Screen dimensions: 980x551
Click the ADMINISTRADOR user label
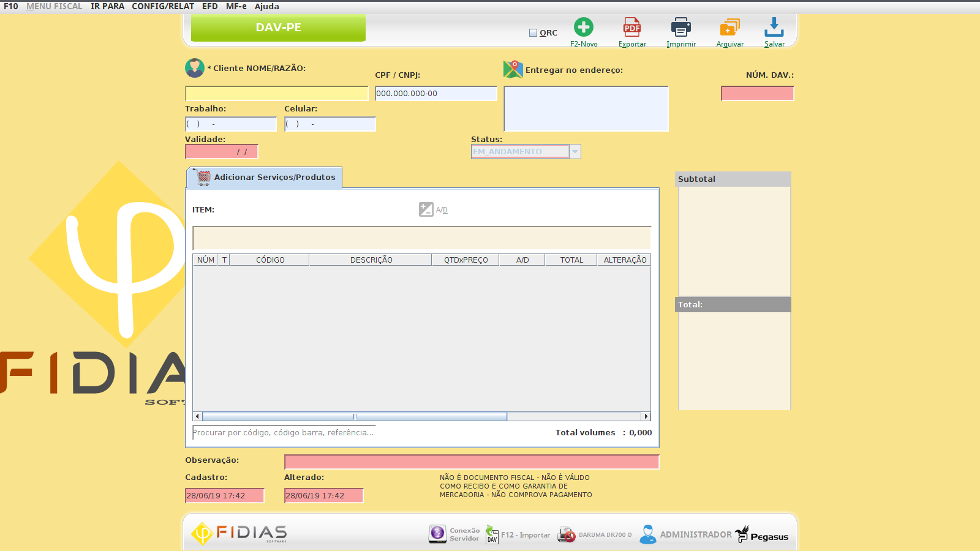695,534
